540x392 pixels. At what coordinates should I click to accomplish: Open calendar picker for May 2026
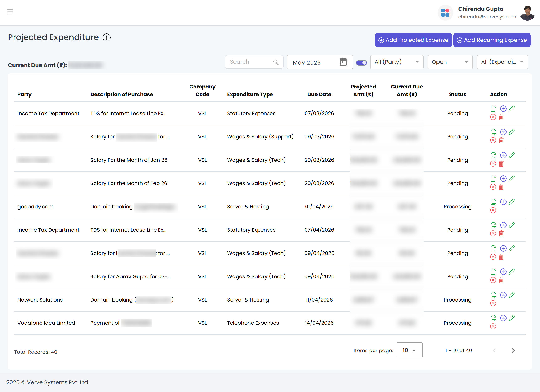(x=343, y=62)
